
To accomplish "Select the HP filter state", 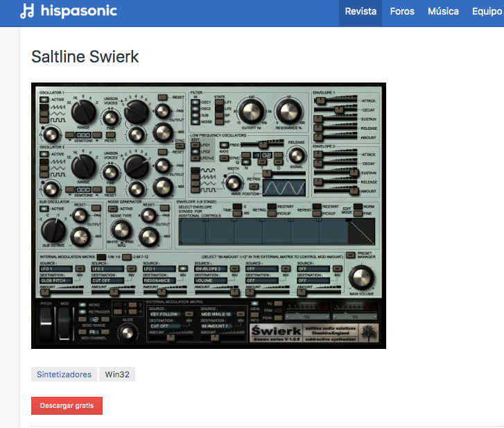I will coord(219,122).
